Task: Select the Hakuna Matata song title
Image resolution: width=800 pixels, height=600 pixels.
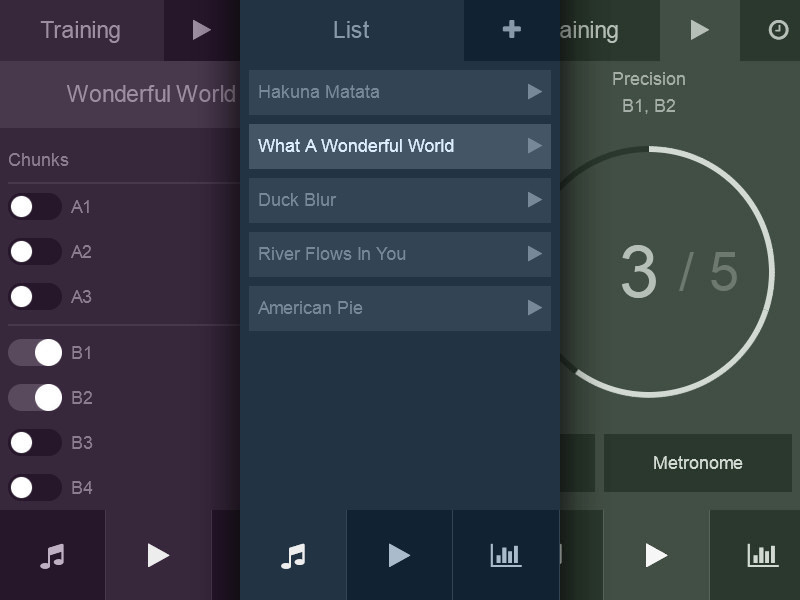Action: point(319,92)
